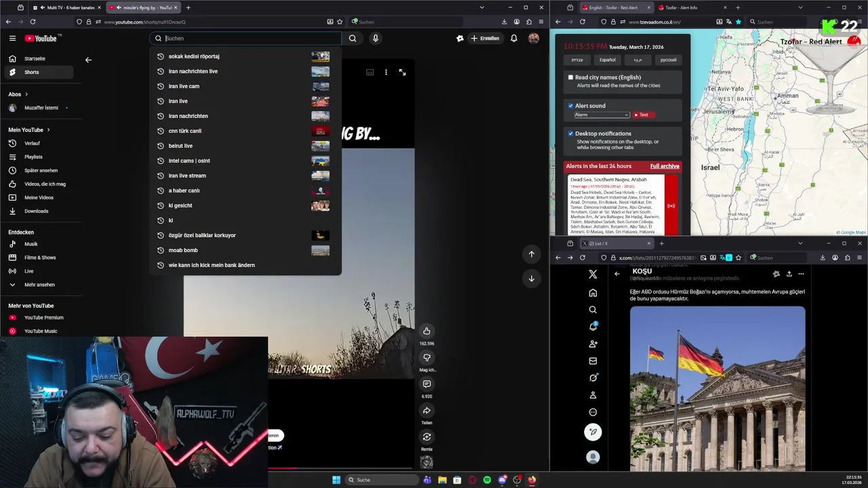
Task: Open Grok icon in the X sidebar
Action: pos(593,378)
